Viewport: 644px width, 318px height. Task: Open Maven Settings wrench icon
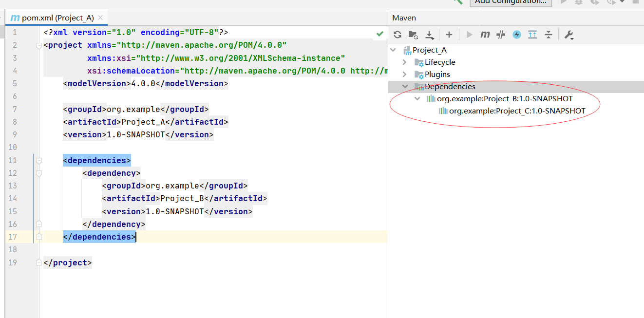click(568, 35)
